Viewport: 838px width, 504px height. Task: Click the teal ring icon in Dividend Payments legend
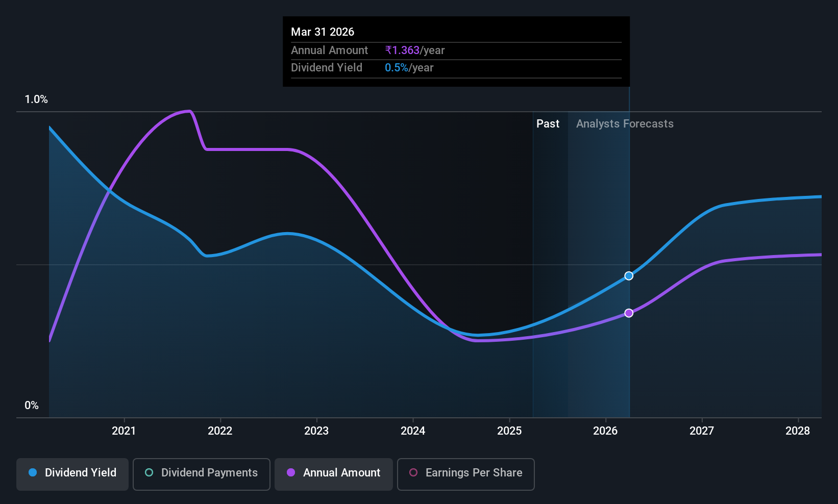point(149,473)
